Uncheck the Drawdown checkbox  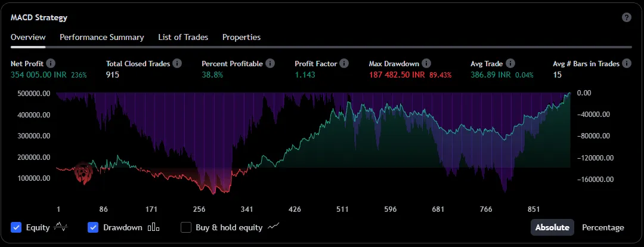pyautogui.click(x=93, y=227)
